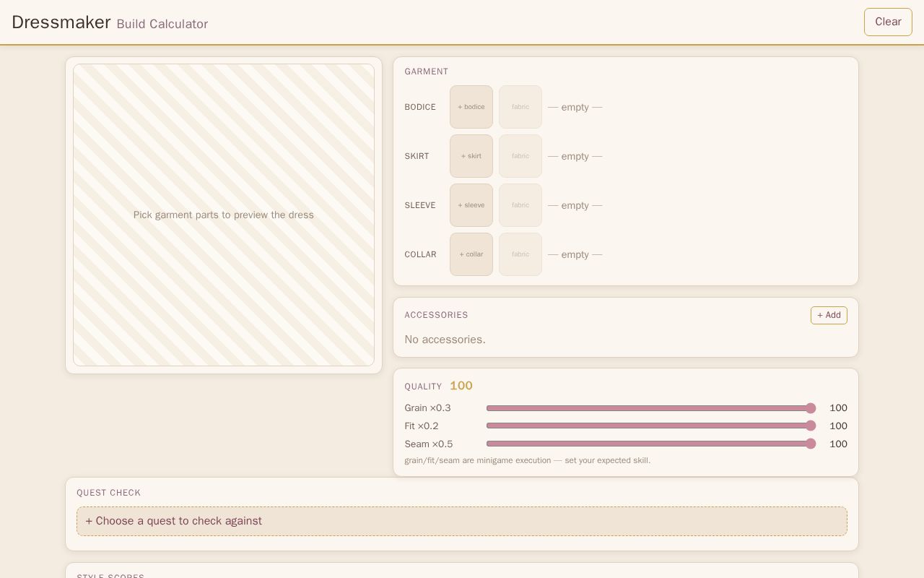Click the dress preview placeholder

[x=224, y=215]
